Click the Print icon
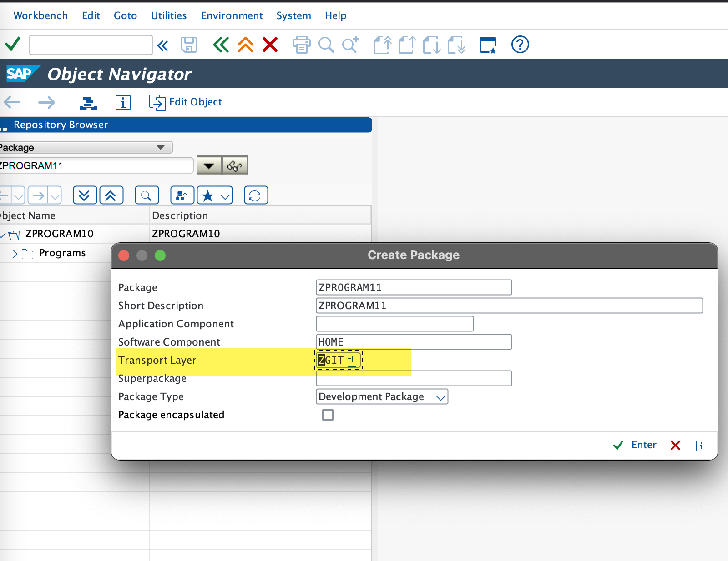 pos(302,45)
